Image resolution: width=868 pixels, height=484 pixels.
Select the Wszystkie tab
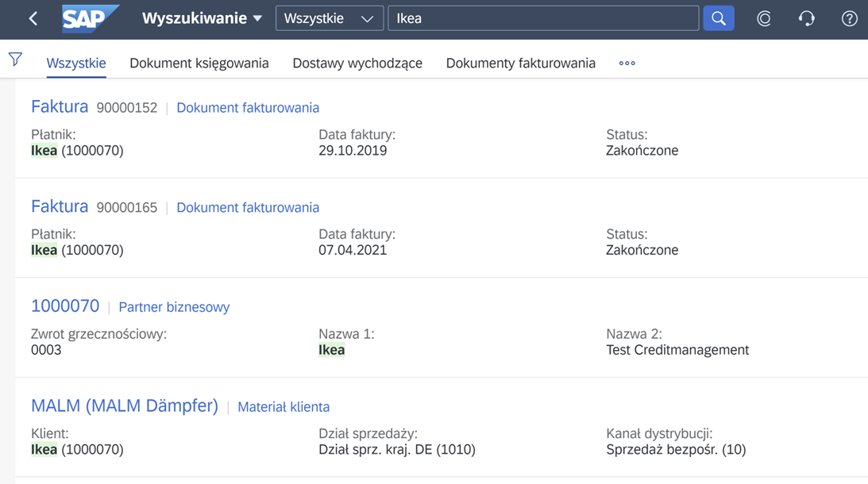coord(76,63)
